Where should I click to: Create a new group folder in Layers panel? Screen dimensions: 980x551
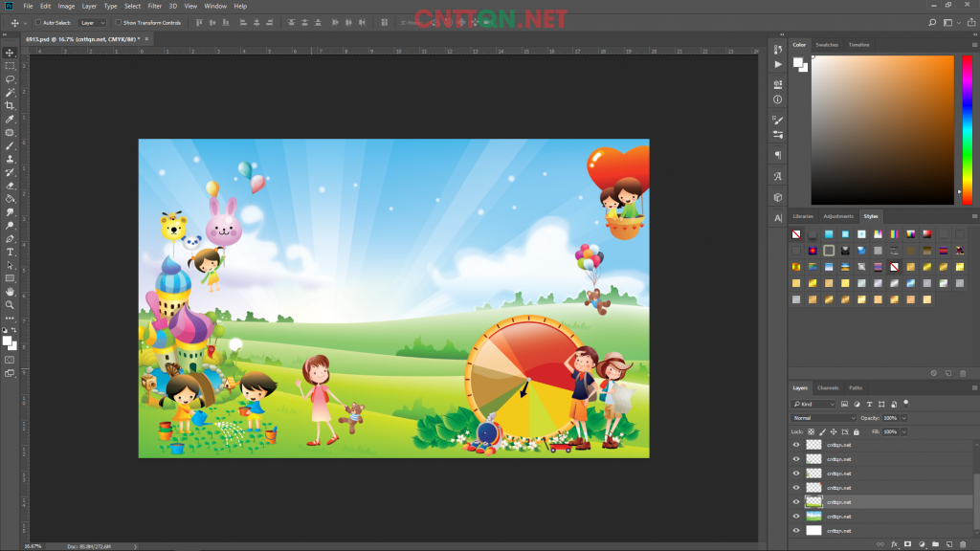pos(935,544)
